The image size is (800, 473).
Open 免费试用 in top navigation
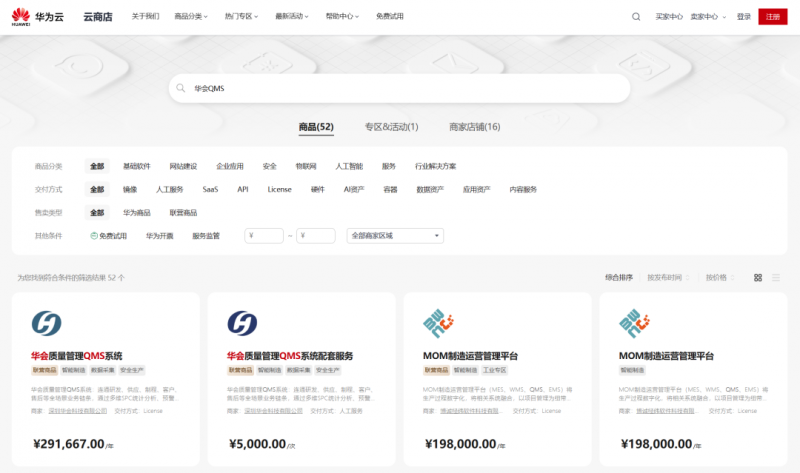click(390, 16)
